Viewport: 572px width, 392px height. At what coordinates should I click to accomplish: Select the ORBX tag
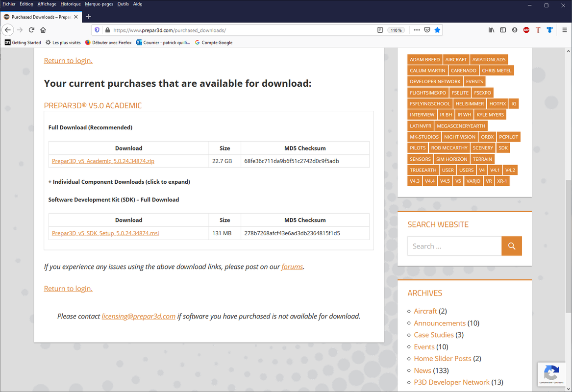tap(487, 137)
